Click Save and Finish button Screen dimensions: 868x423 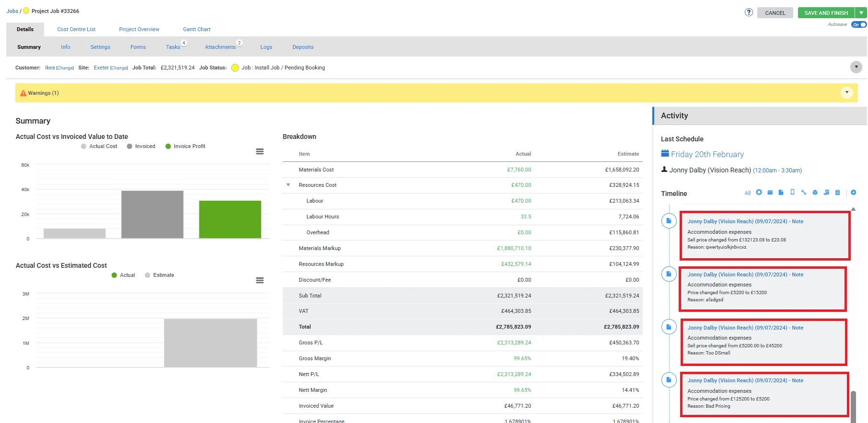(826, 13)
